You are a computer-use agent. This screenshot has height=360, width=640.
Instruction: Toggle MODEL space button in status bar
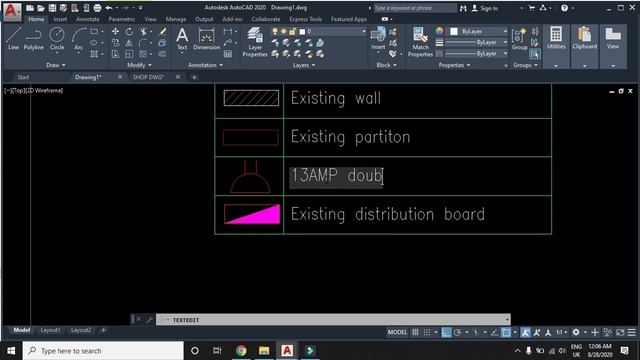[x=397, y=332]
